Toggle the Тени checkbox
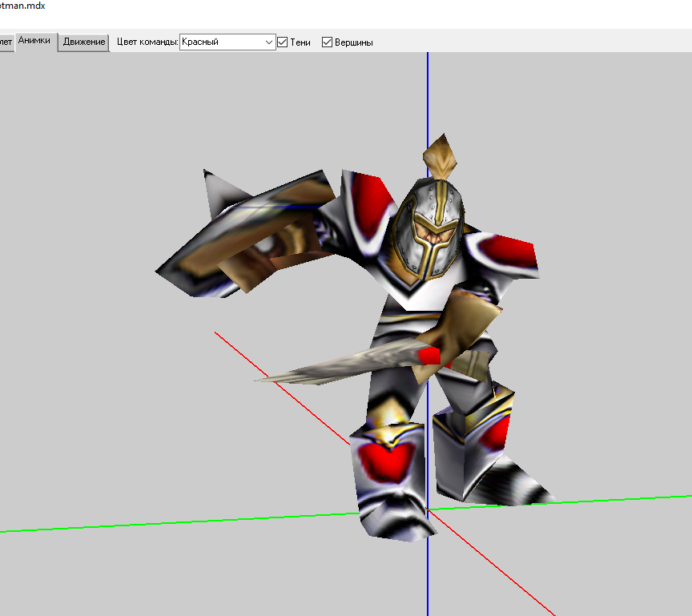 [283, 42]
